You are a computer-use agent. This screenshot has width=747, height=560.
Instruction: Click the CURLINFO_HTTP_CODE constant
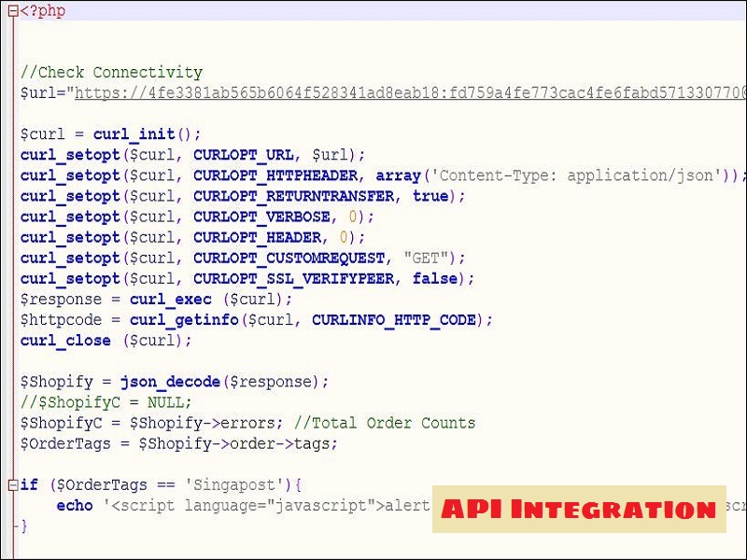click(393, 319)
